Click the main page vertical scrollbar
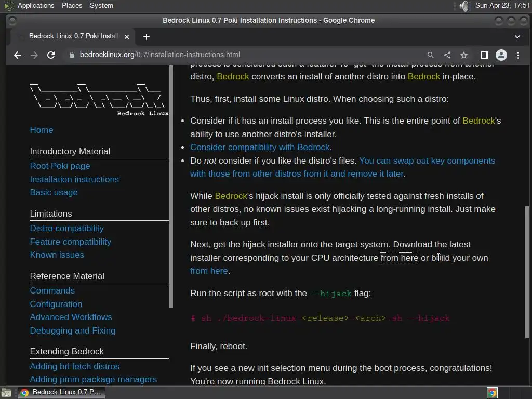 527,271
